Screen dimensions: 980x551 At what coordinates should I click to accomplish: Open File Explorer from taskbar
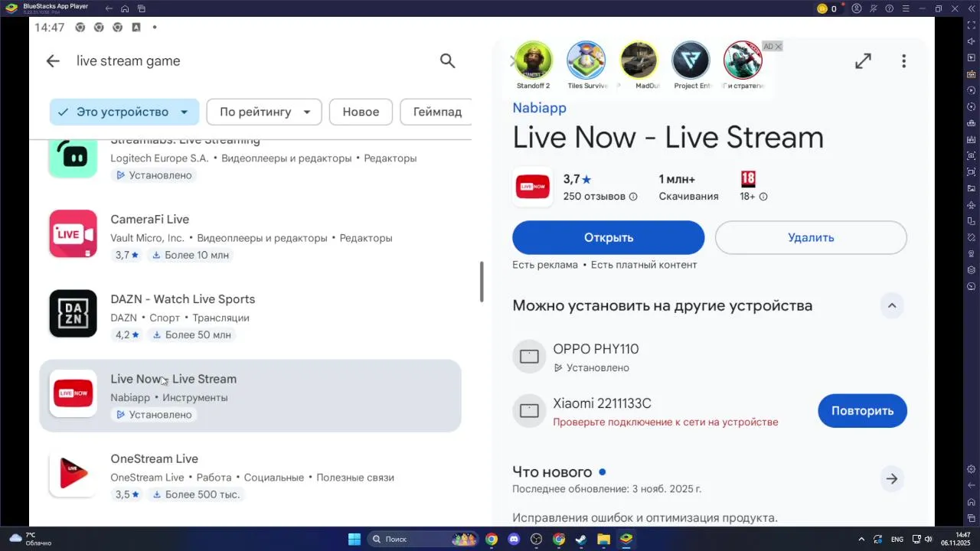603,540
